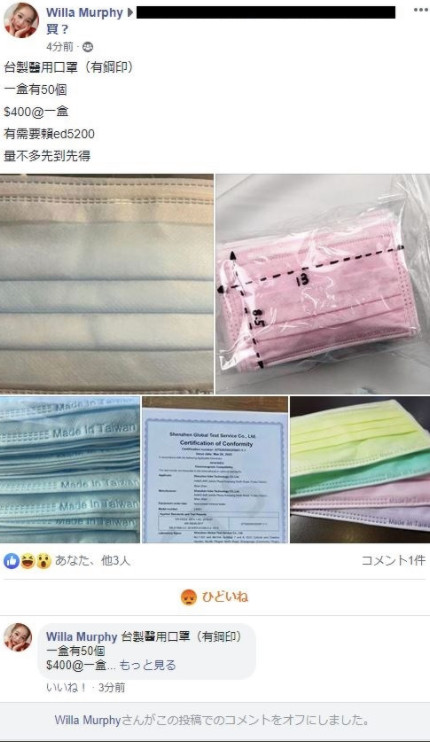The height and width of the screenshot is (742, 430).
Task: Click commenter avatar next to comment bubble
Action: [18, 637]
